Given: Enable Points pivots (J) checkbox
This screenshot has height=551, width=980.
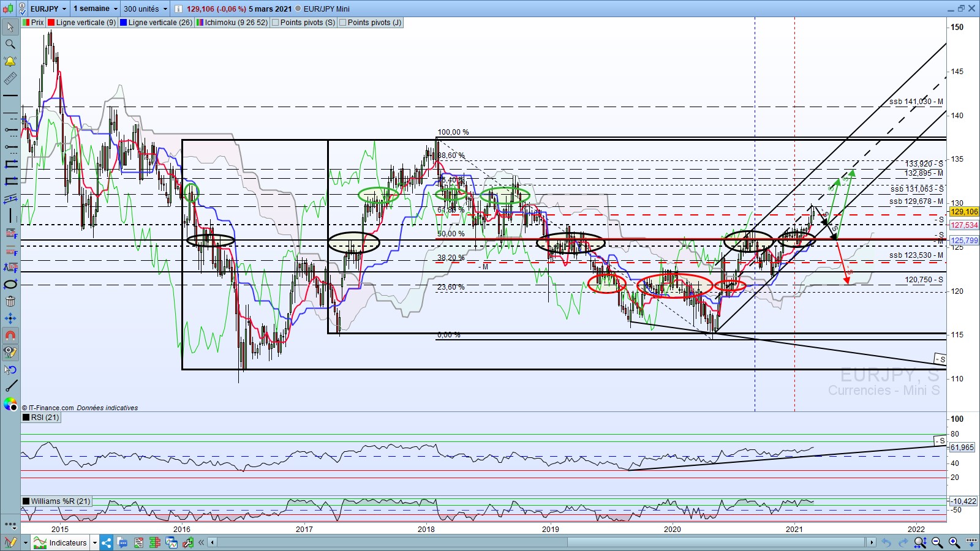Looking at the screenshot, I should [343, 23].
